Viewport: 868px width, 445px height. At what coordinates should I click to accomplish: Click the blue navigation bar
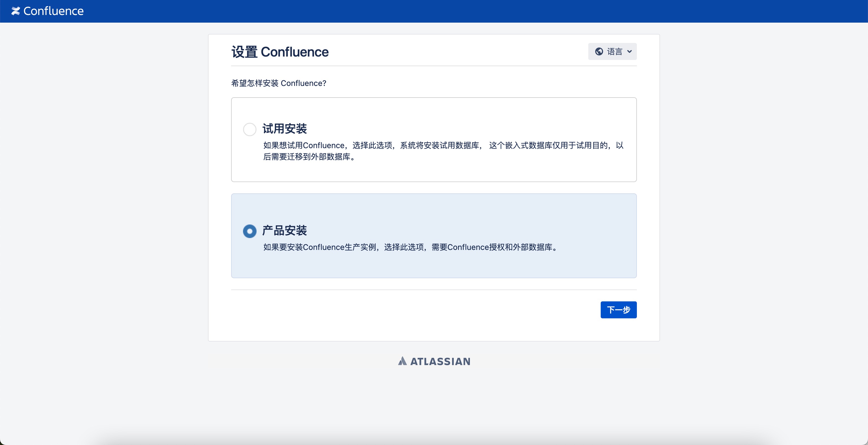point(434,11)
